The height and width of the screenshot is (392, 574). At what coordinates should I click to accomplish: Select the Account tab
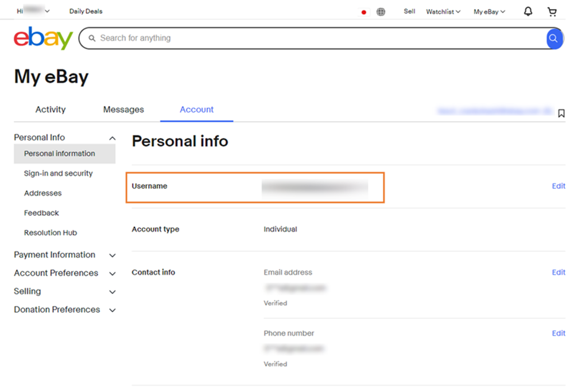coord(196,110)
